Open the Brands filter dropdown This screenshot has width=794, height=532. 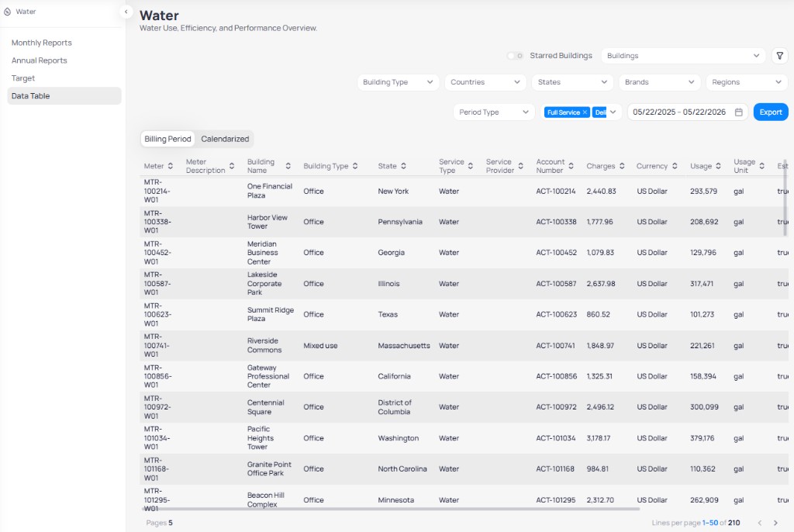point(659,82)
